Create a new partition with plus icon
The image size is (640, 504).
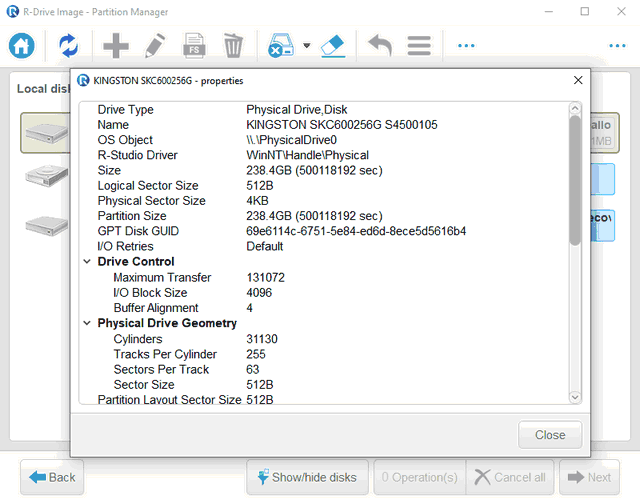[x=116, y=45]
